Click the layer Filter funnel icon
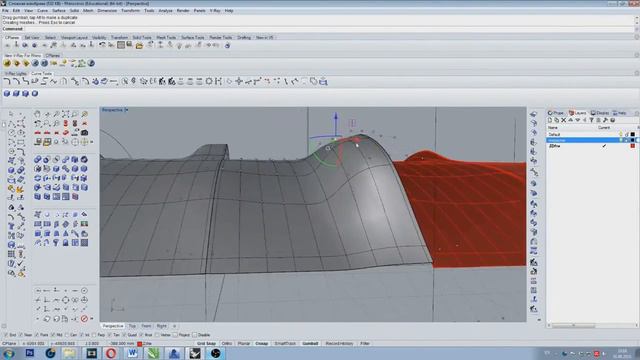 [x=591, y=120]
